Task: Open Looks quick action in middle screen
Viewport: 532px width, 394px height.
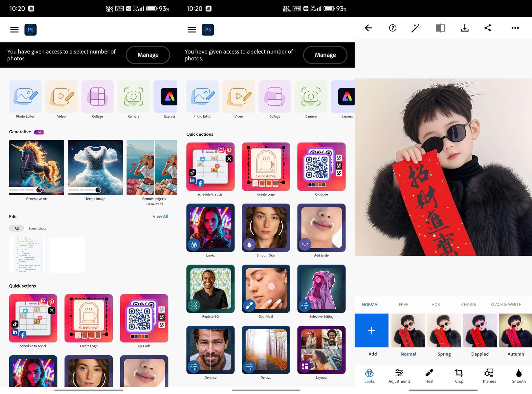Action: tap(211, 228)
